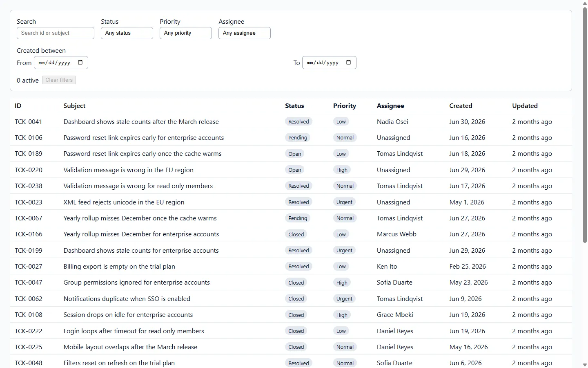This screenshot has height=368, width=588.
Task: Click Urgent priority badge on TCK-0199 row
Action: point(344,250)
